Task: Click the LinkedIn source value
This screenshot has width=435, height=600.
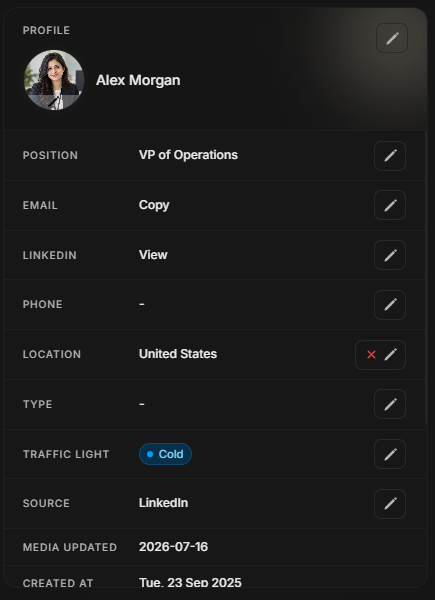Action: [163, 503]
